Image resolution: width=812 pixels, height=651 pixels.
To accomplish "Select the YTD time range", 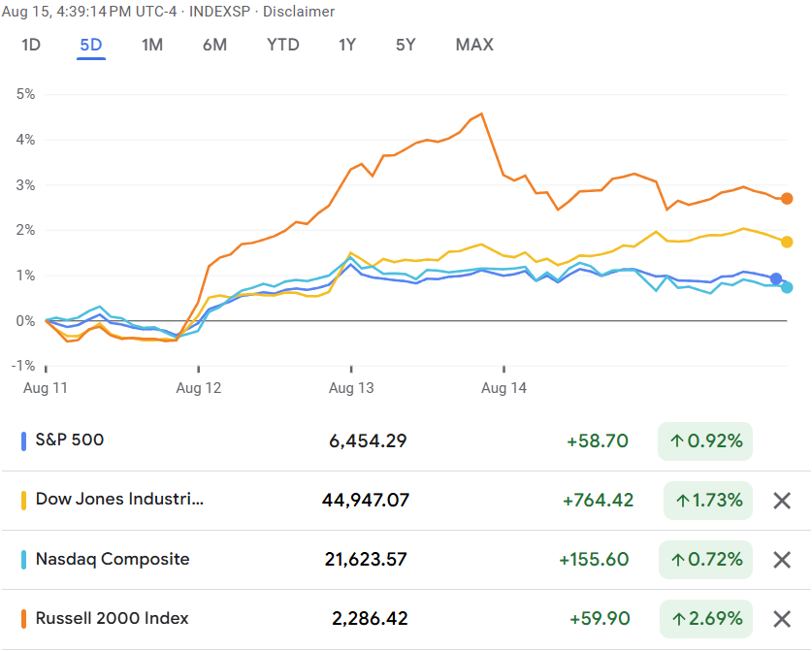I will tap(282, 45).
